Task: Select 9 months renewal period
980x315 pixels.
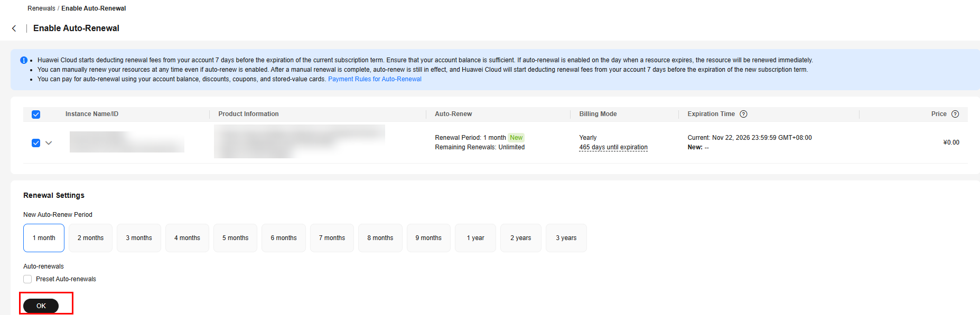Action: (428, 238)
